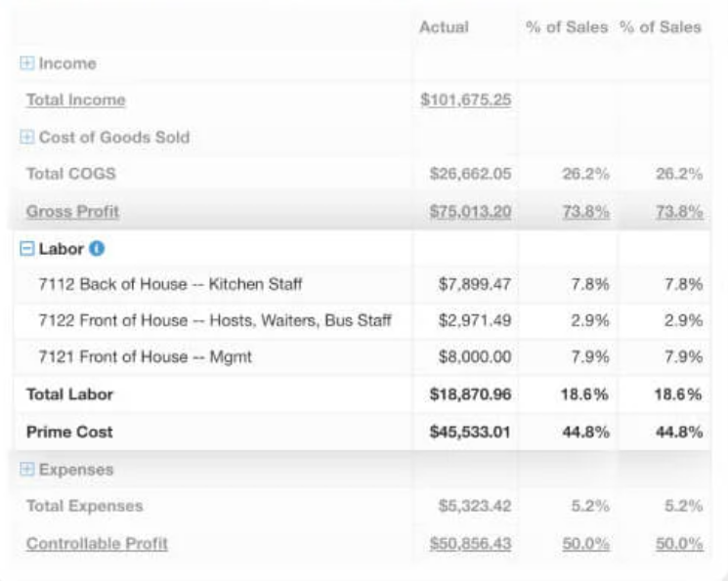Screen dimensions: 728x581
Task: Click the $75,013.20 gross profit amount
Action: click(x=470, y=211)
